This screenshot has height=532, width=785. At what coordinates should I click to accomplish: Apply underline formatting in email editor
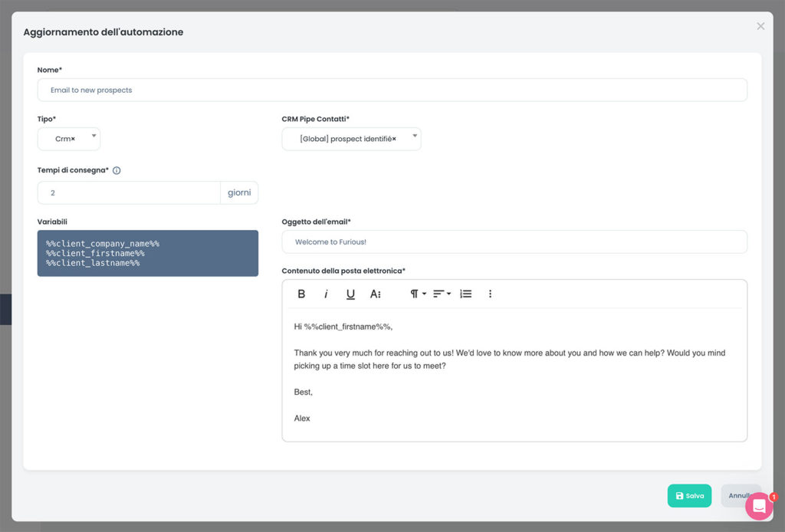[350, 294]
